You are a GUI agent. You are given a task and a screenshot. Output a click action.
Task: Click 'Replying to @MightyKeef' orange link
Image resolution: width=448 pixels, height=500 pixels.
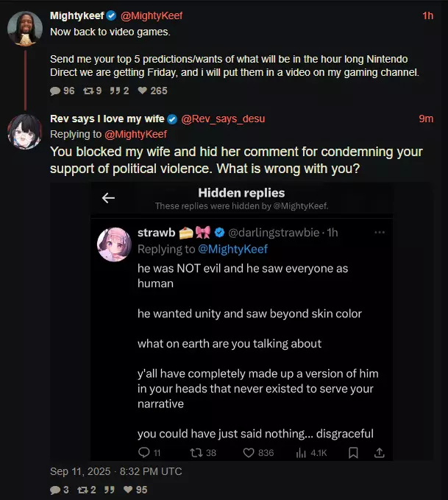coord(135,134)
